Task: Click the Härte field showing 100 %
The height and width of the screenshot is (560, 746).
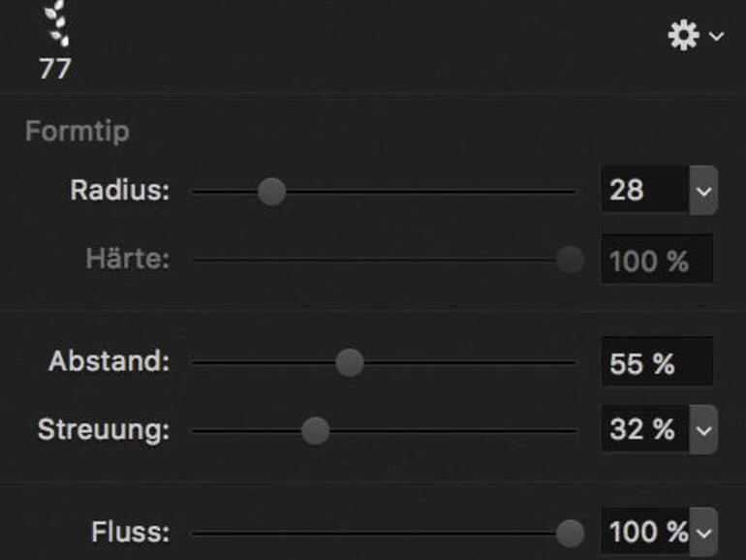Action: click(x=656, y=261)
